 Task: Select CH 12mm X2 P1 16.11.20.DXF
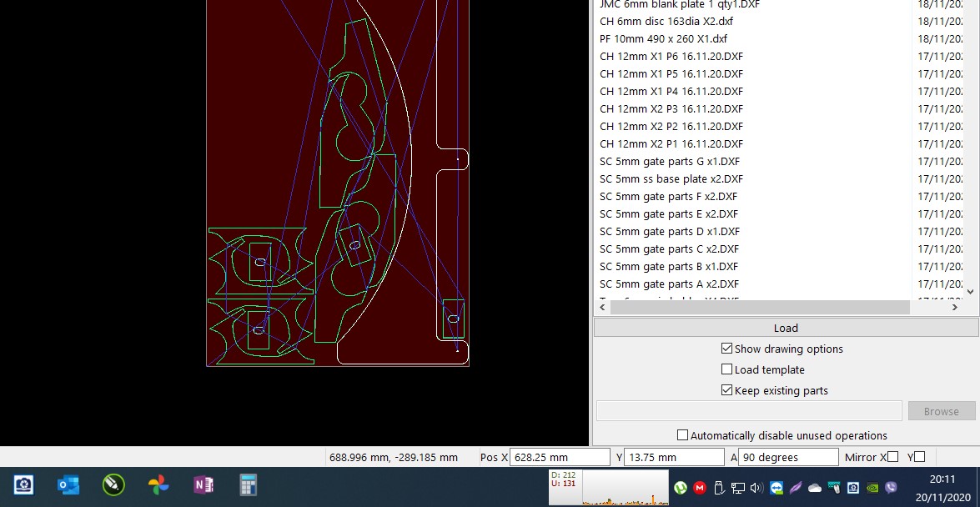click(671, 143)
